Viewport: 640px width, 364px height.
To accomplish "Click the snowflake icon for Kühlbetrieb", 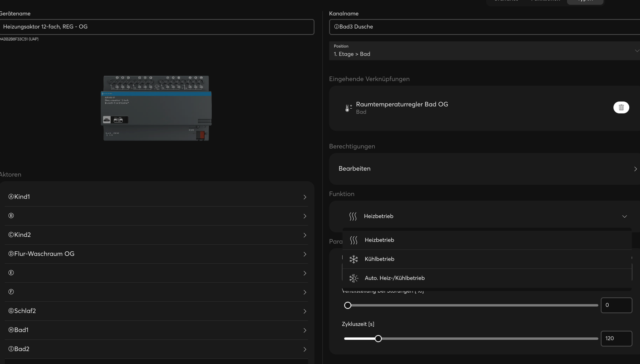I will point(353,259).
